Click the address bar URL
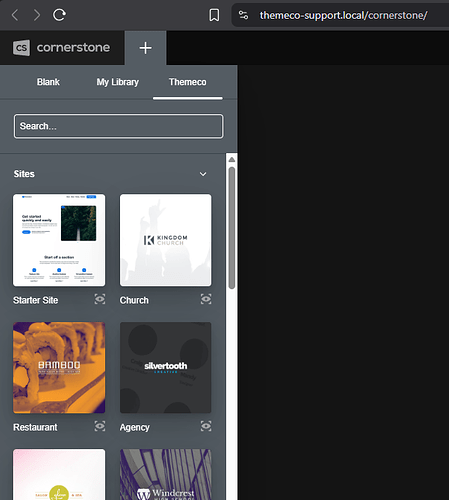Viewport: 449px width, 500px height. pos(343,15)
